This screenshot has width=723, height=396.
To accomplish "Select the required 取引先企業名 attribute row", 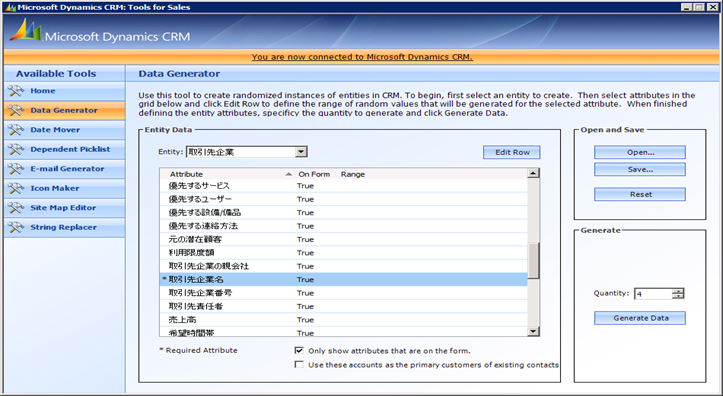I will click(x=344, y=279).
